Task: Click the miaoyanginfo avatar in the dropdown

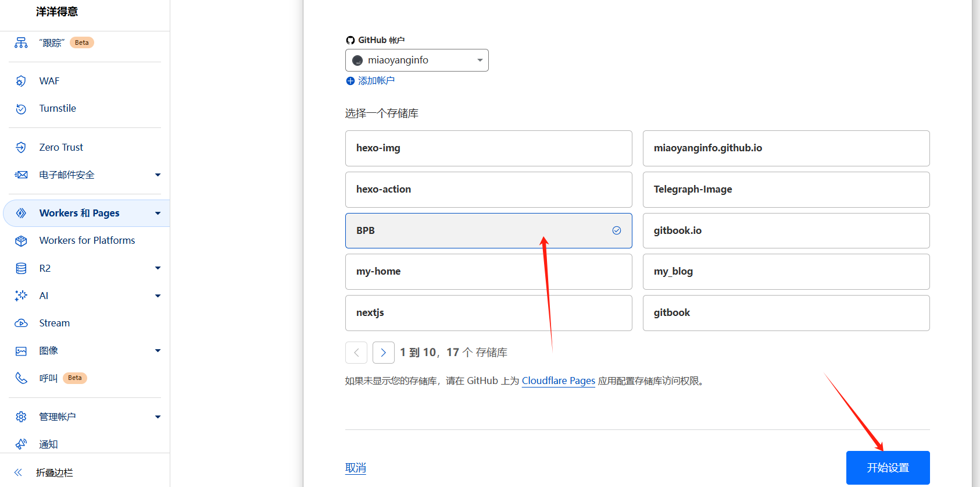Action: pyautogui.click(x=357, y=61)
